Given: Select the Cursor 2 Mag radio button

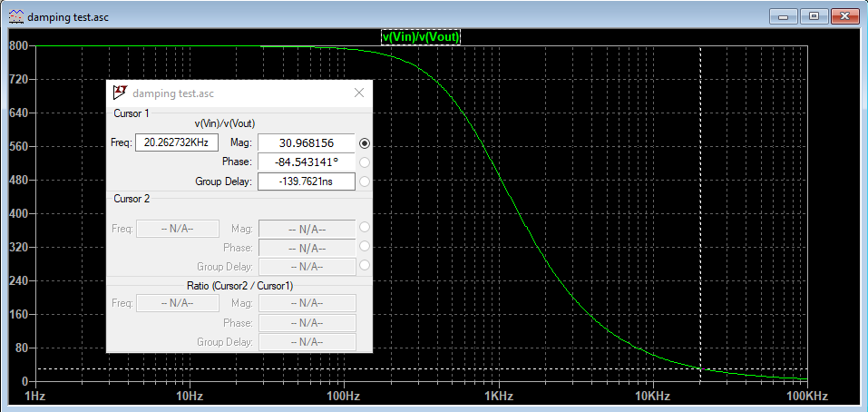Looking at the screenshot, I should click(x=365, y=228).
